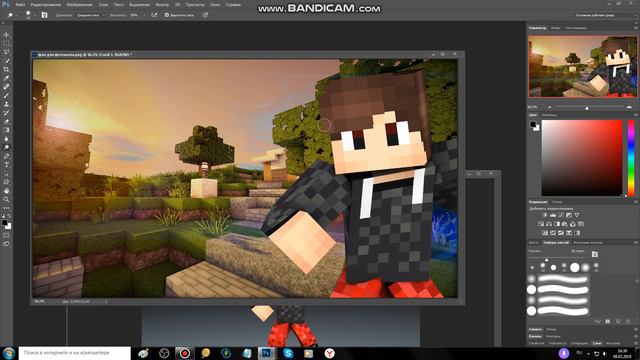The width and height of the screenshot is (640, 360).
Task: Open Yandex browser from the taskbar
Action: pyautogui.click(x=329, y=353)
